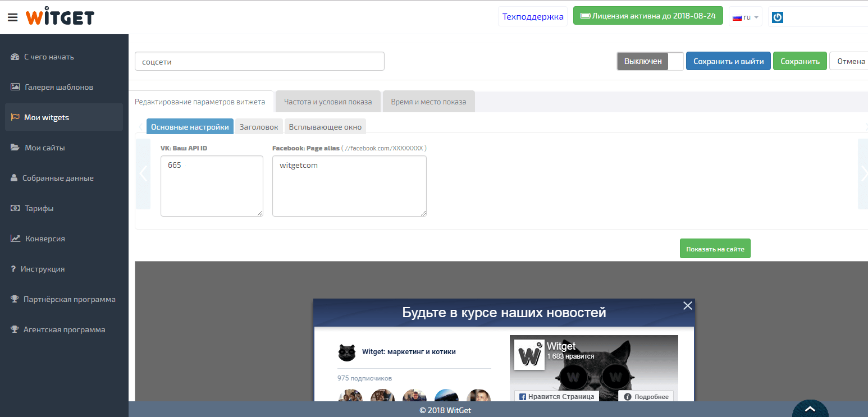
Task: Click the 975 подписчиков text
Action: click(364, 378)
